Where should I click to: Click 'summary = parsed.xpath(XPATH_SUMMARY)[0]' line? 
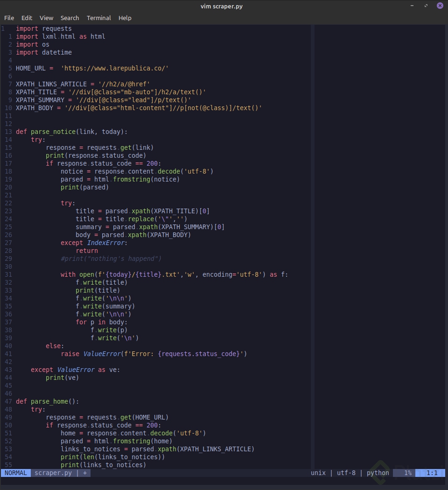click(150, 227)
